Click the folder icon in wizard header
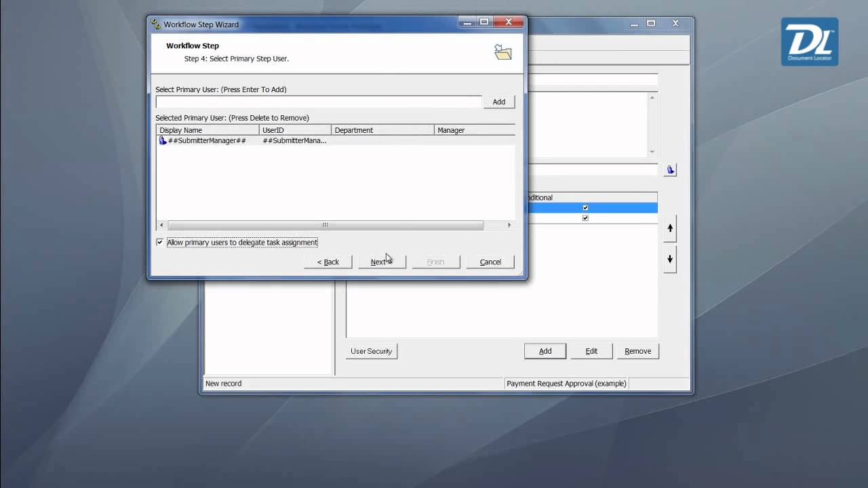The width and height of the screenshot is (868, 488). click(503, 52)
